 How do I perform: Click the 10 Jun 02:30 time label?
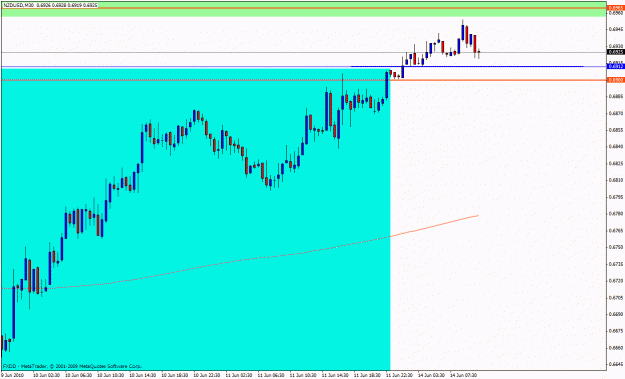pos(46,375)
